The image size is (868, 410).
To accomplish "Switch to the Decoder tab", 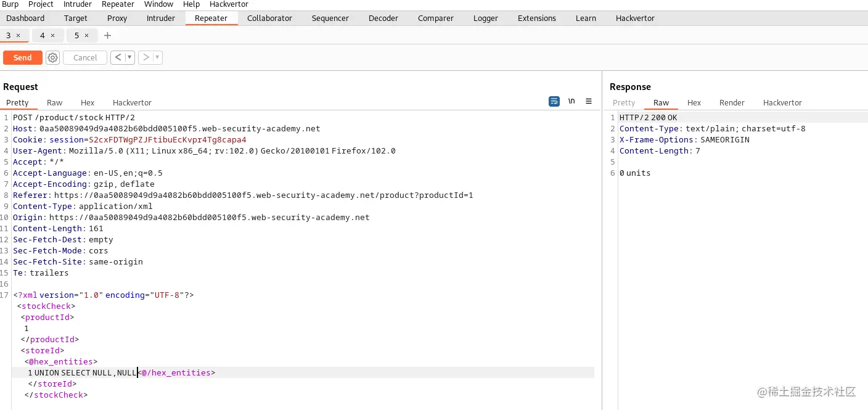I will tap(383, 18).
